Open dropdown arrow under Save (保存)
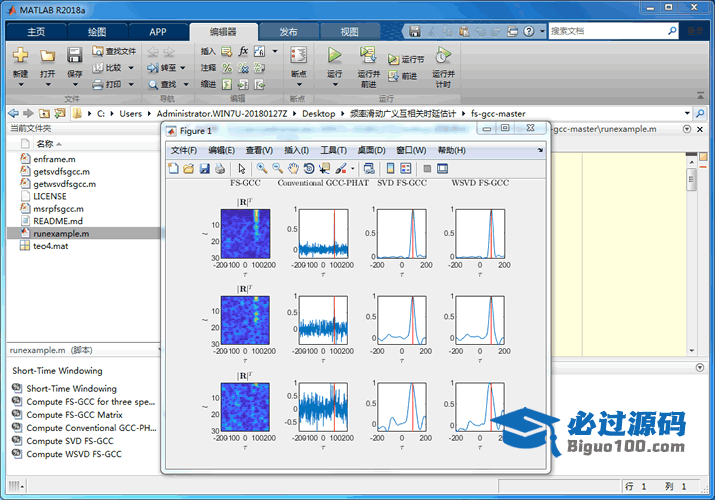Screen dimensions: 715x500 pos(75,84)
